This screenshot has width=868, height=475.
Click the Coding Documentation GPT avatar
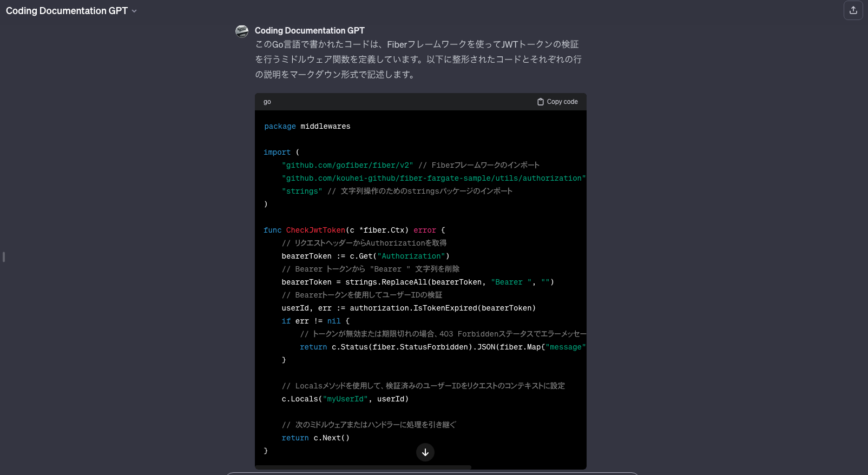pos(242,31)
